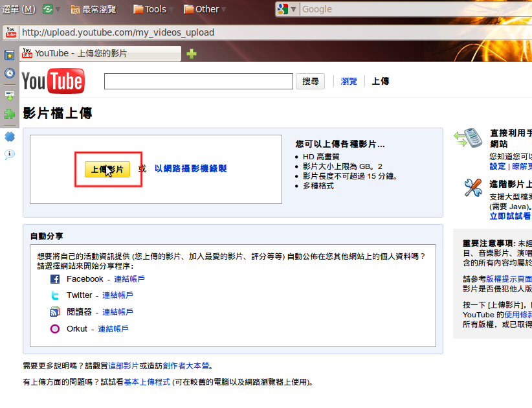This screenshot has width=532, height=408.
Task: Click the 您可以上傳各種影片... heading
Action: 340,144
